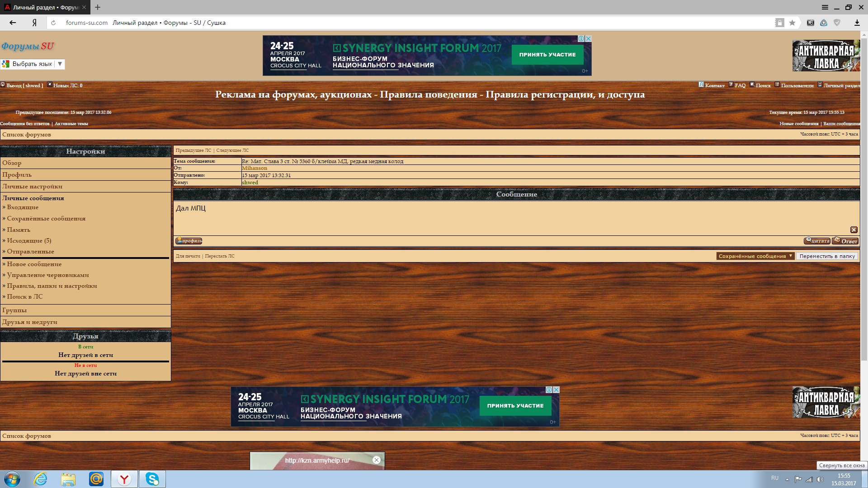Open the browser hamburger menu
The height and width of the screenshot is (488, 868).
pos(825,7)
